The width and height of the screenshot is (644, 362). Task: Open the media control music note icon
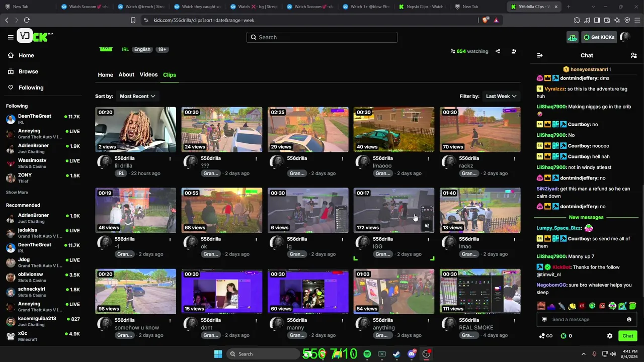pyautogui.click(x=587, y=20)
